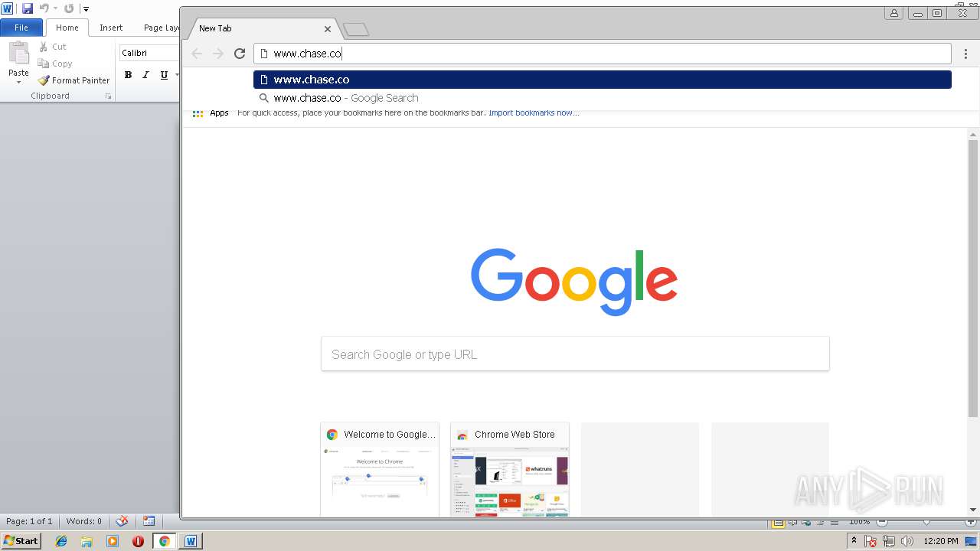
Task: Reload the page with Chrome's refresh icon
Action: (x=240, y=54)
